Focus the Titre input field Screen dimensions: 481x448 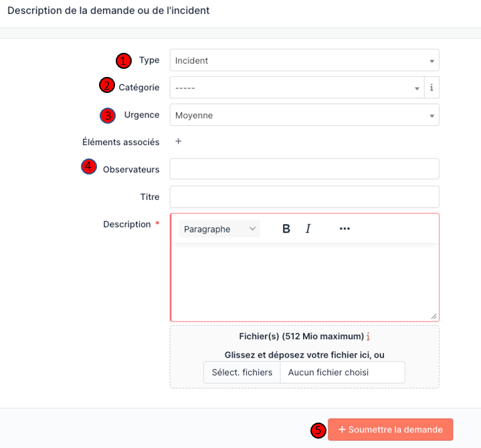(x=304, y=197)
